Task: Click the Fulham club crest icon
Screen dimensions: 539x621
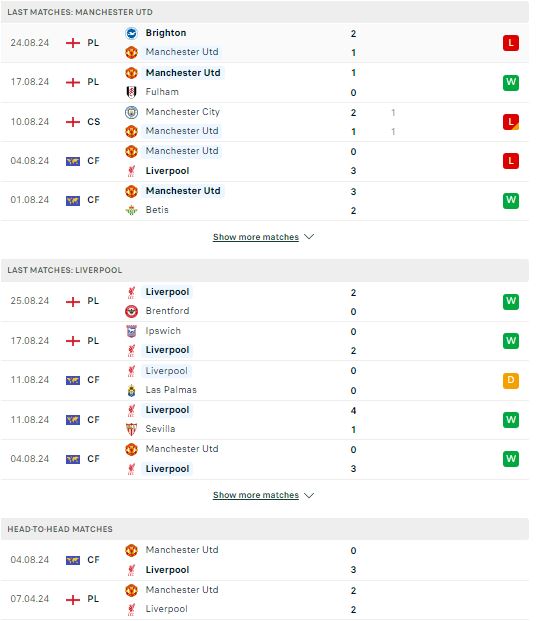Action: point(131,92)
